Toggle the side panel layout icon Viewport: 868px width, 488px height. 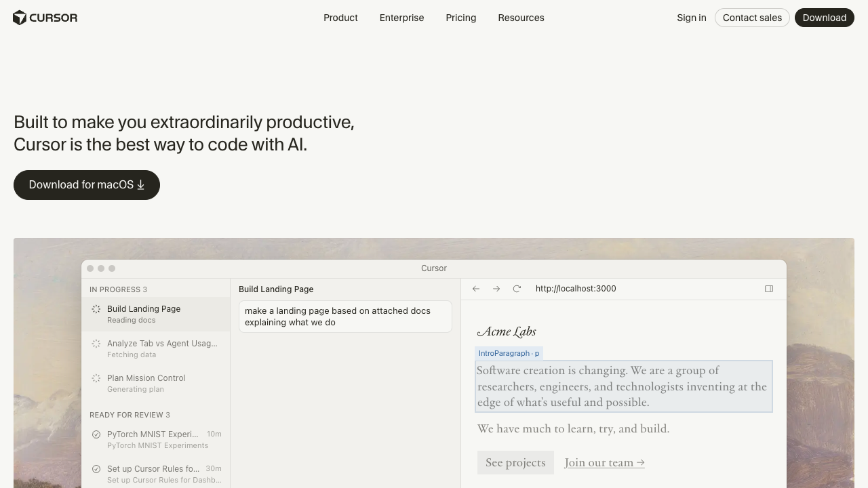click(x=769, y=289)
